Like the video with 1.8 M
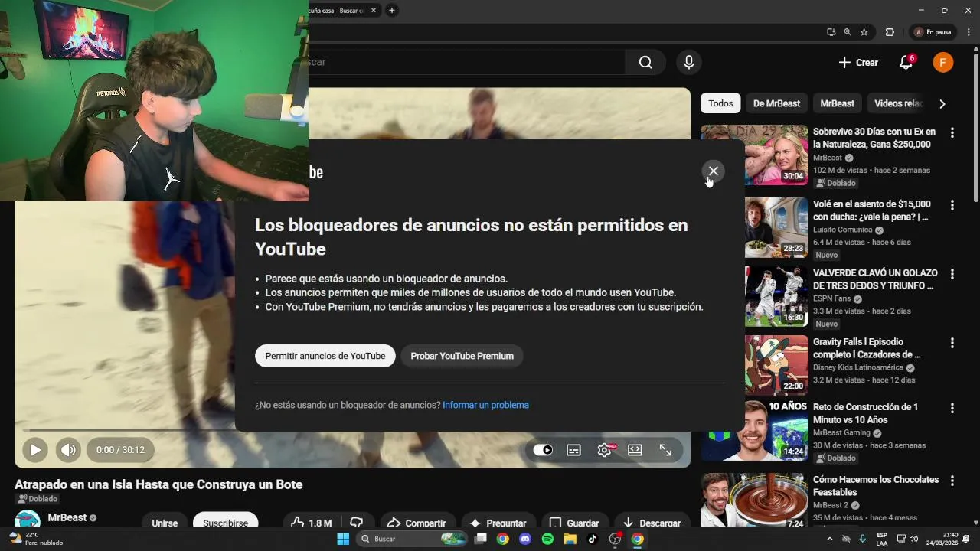The image size is (980, 551). (x=311, y=523)
